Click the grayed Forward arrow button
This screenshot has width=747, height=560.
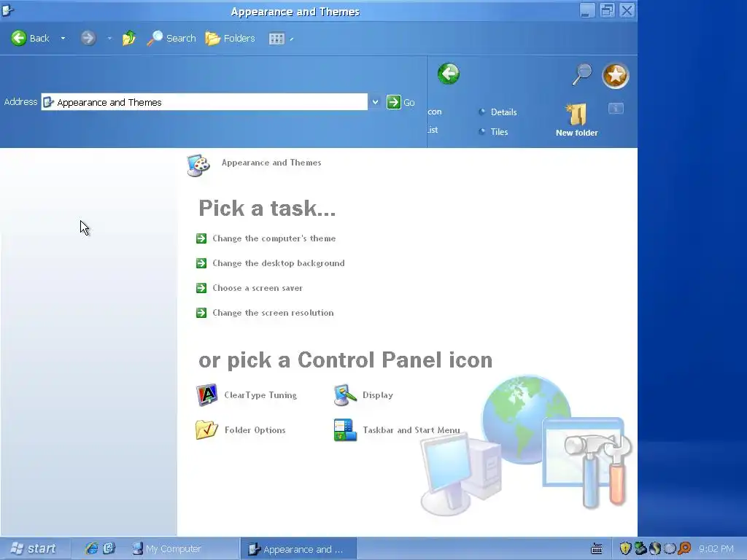[88, 38]
